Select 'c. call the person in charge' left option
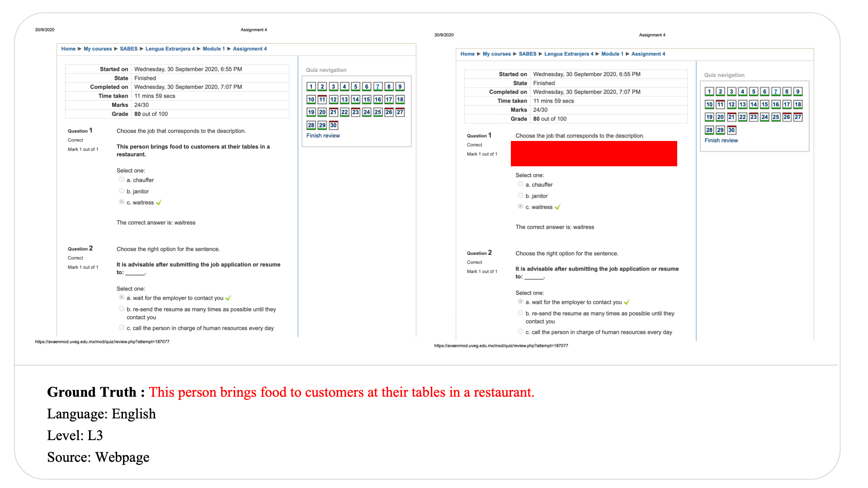 click(x=122, y=328)
